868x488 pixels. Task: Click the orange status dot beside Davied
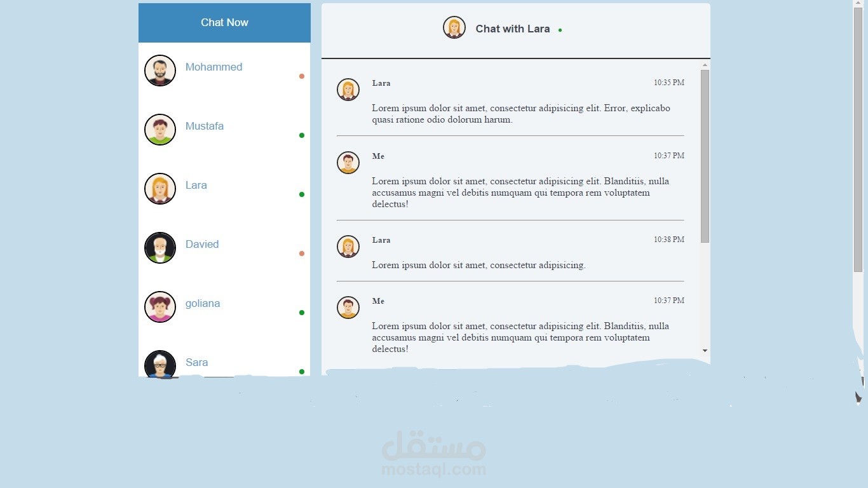click(301, 253)
